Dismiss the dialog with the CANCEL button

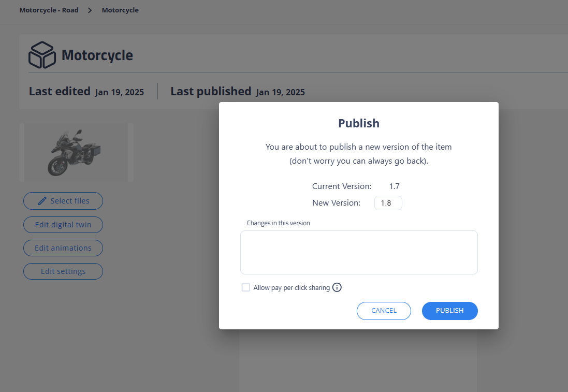[384, 311]
